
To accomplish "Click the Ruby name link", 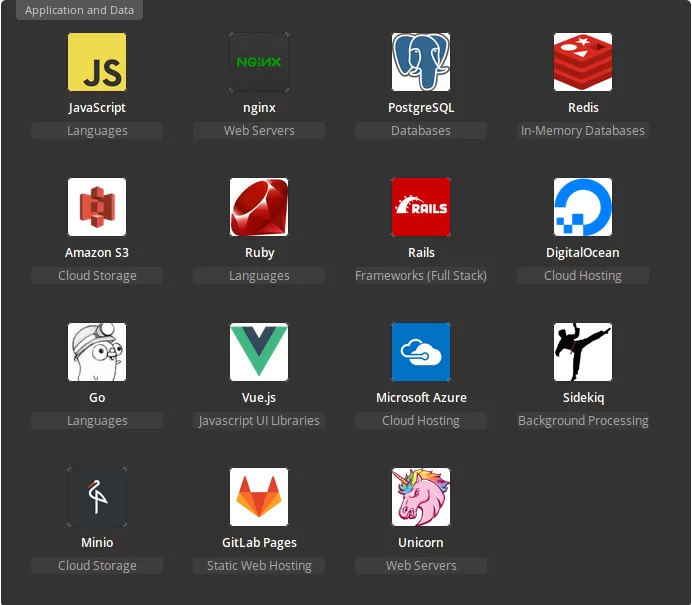I will [260, 252].
